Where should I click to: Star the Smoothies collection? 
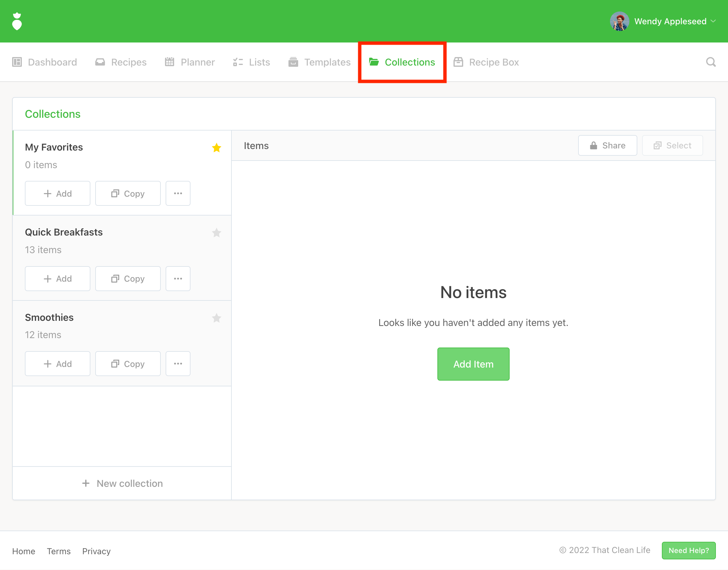pyautogui.click(x=217, y=318)
